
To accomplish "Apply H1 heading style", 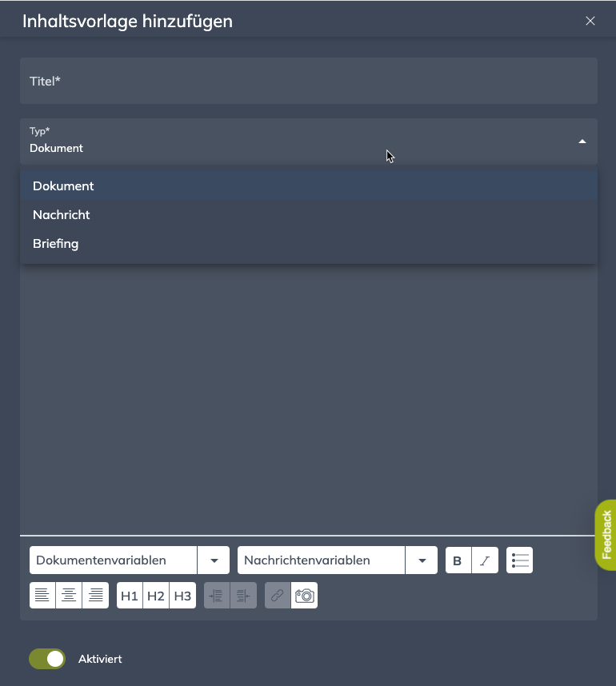I will (130, 596).
